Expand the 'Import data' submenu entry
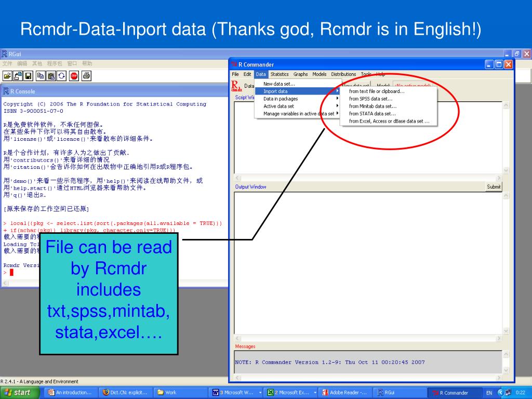Viewport: 532px width, 399px height. coord(298,91)
